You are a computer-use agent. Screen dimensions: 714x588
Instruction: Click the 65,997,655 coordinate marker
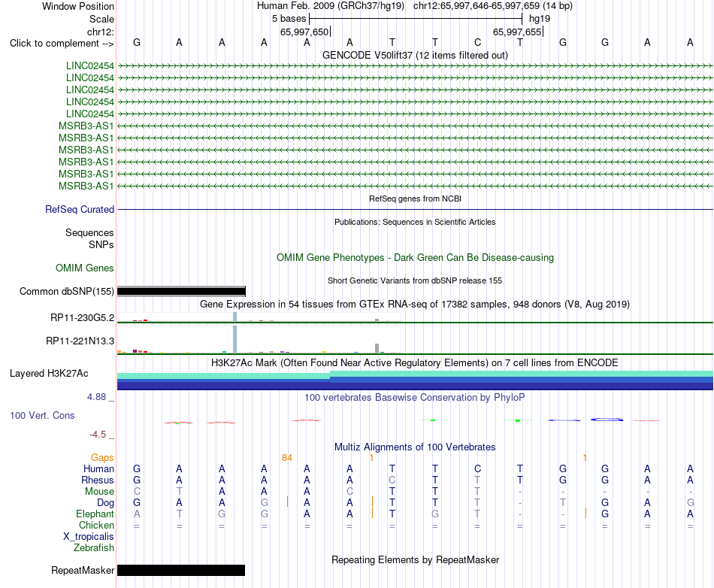[x=517, y=32]
